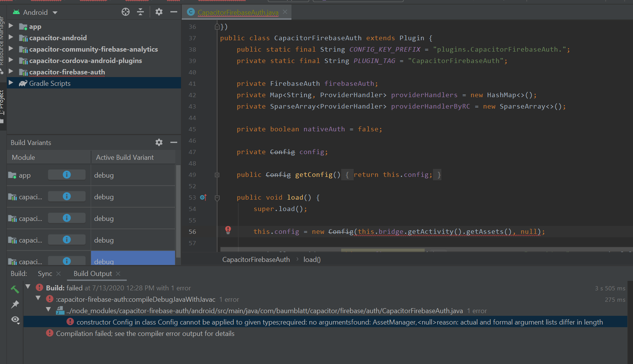Open the Android view dropdown
This screenshot has height=364, width=633.
click(35, 13)
